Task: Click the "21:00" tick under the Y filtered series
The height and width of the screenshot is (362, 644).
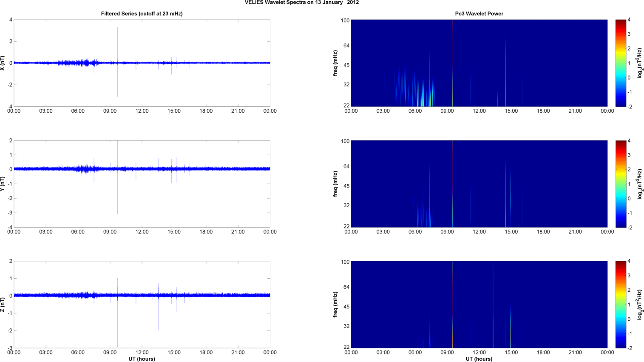Action: 238,232
